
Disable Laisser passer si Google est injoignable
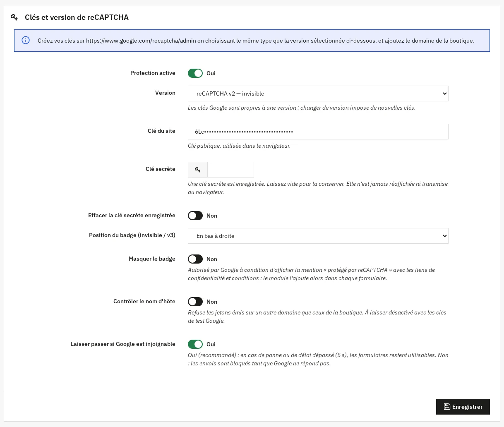pyautogui.click(x=195, y=344)
